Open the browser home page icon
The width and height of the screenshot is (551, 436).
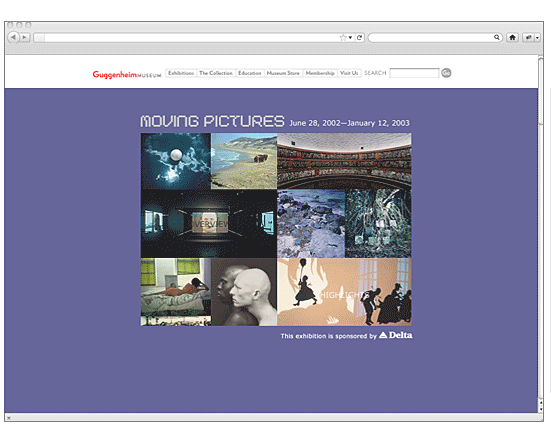point(512,37)
